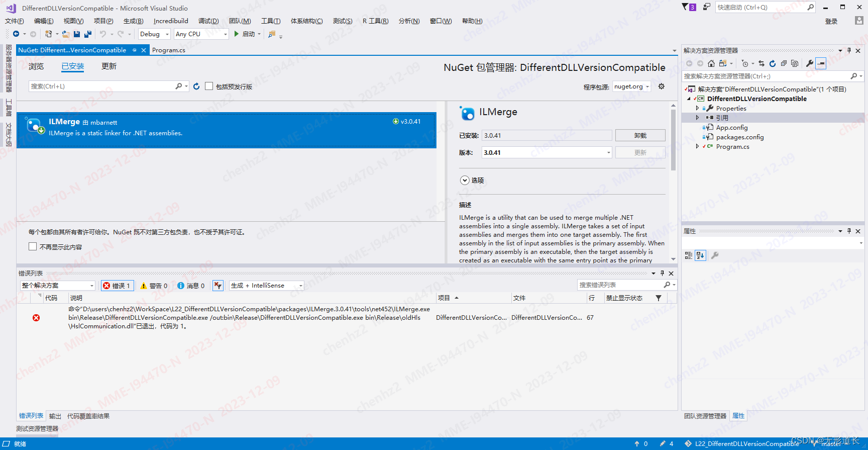Click the notifications flag icon
Viewport: 868px width, 450px height.
pos(688,7)
